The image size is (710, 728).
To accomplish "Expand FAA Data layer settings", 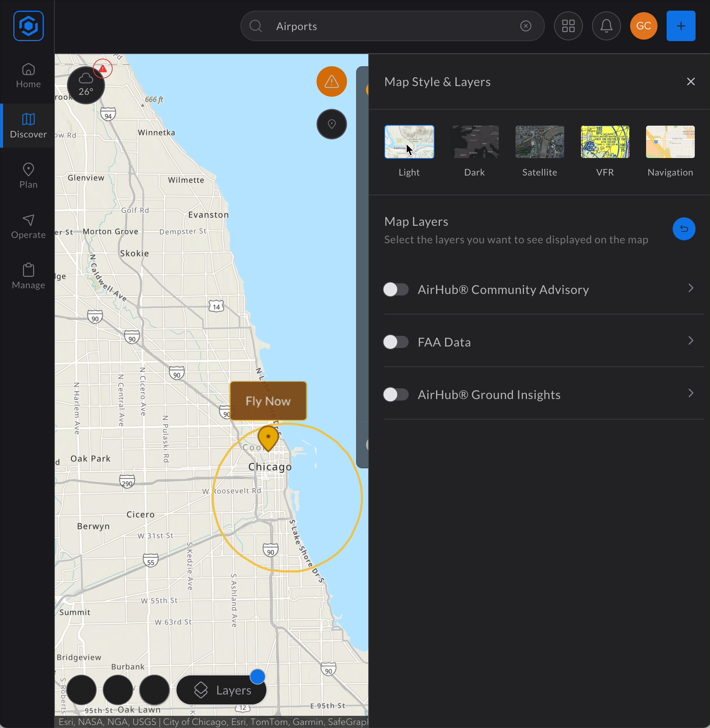I will pos(691,340).
